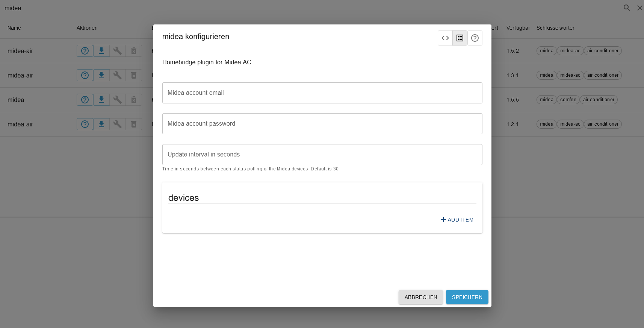Focus the Midea account password field
Viewport: 644px width, 328px height.
tap(322, 124)
